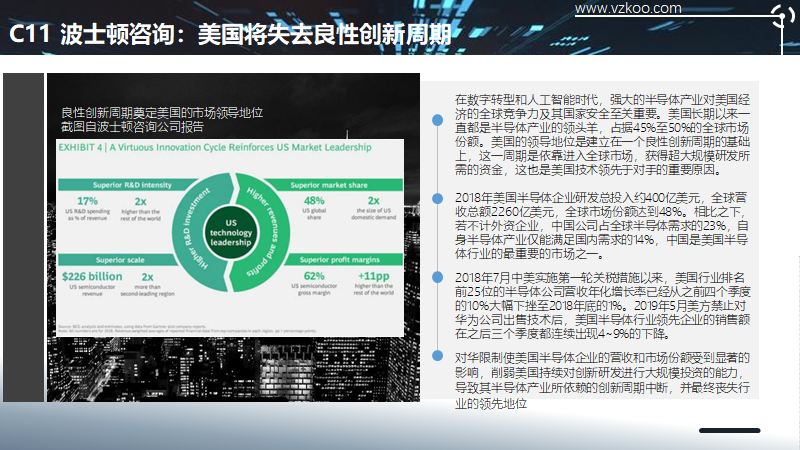Select the 62% gross margin value
Image resolution: width=800 pixels, height=450 pixels.
coord(314,276)
